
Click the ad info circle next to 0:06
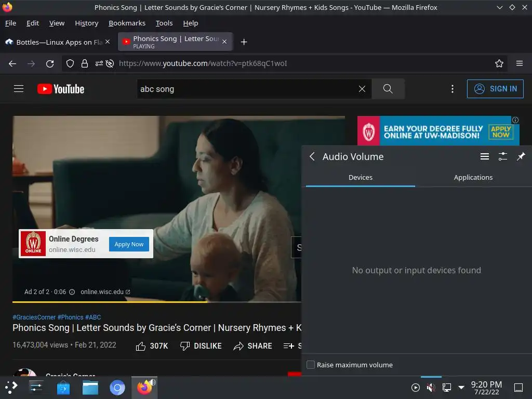click(x=72, y=292)
